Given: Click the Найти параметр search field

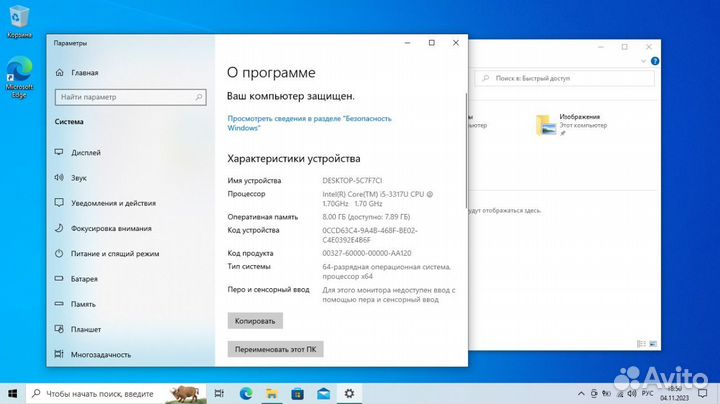Looking at the screenshot, I should [130, 97].
